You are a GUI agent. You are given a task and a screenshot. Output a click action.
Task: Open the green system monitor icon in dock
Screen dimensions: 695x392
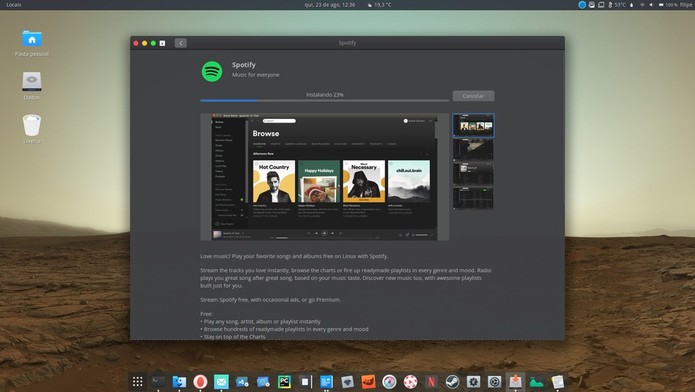536,381
